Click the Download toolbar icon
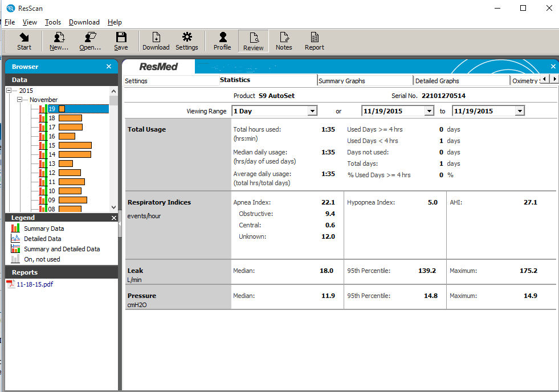Image resolution: width=559 pixels, height=392 pixels. [156, 42]
